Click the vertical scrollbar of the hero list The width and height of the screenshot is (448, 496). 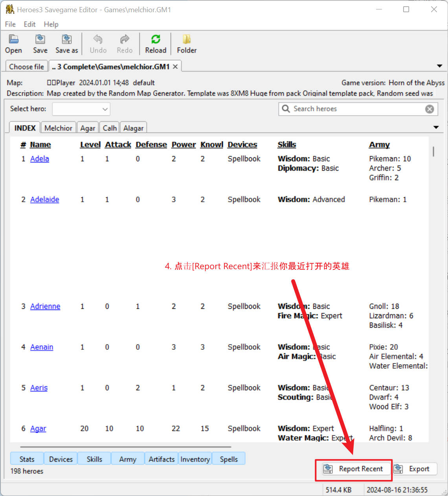(x=433, y=152)
